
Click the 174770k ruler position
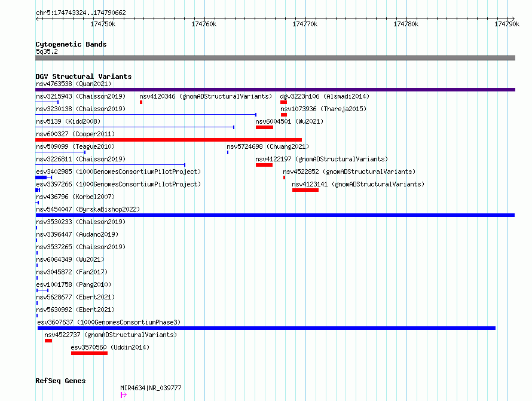click(305, 24)
